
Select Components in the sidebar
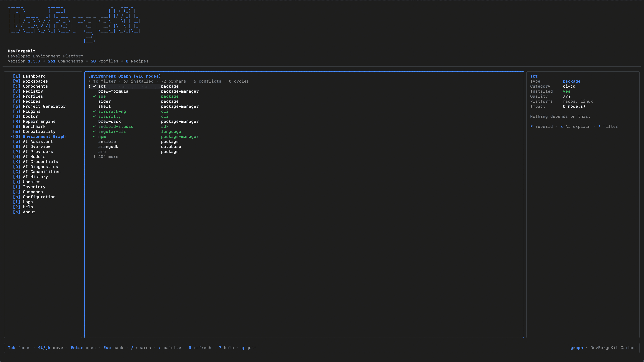(30, 86)
